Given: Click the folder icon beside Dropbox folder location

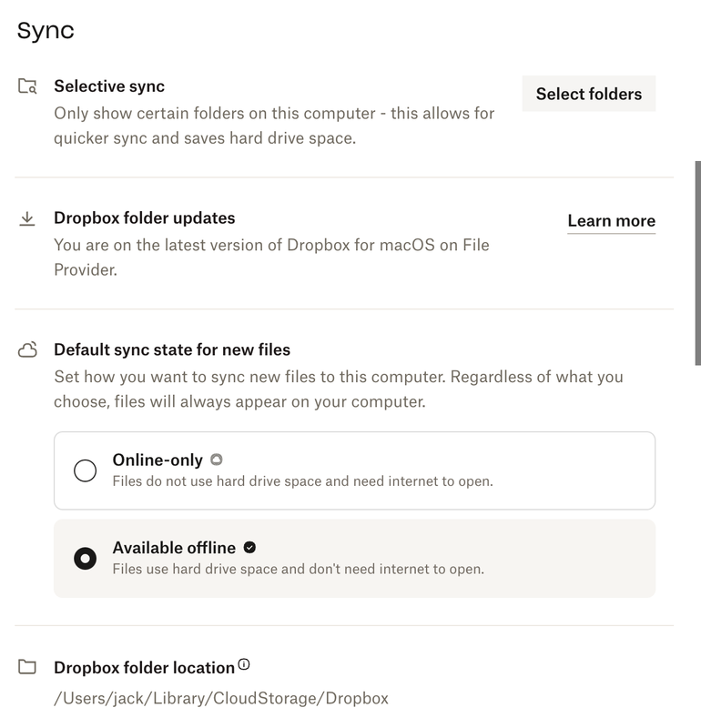Looking at the screenshot, I should (27, 668).
